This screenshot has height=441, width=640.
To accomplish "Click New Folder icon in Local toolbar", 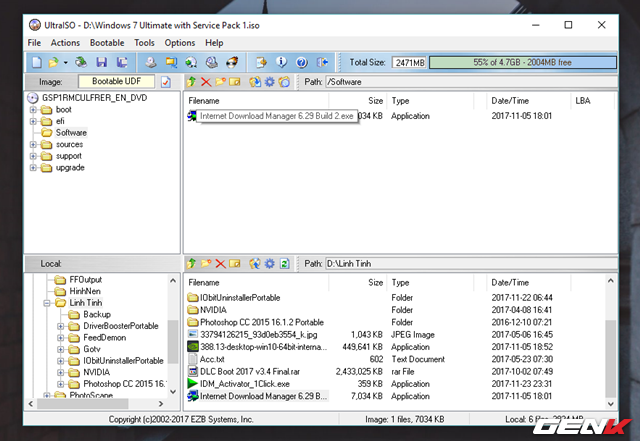I will coord(206,264).
